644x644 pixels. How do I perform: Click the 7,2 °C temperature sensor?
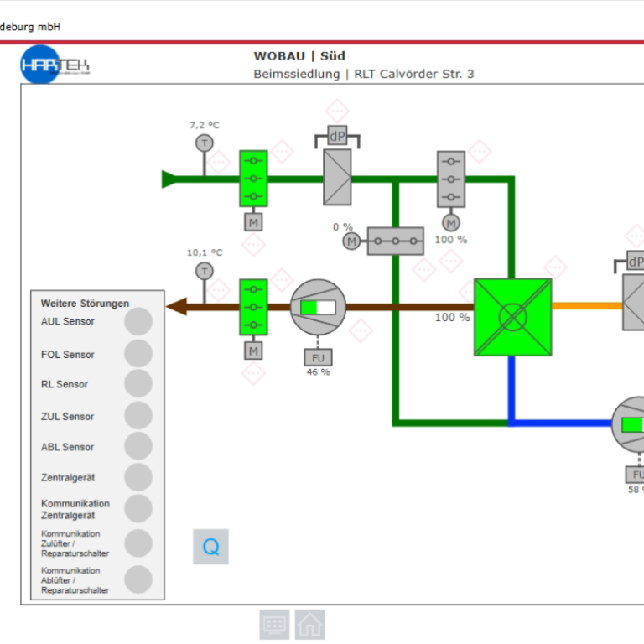(x=204, y=143)
